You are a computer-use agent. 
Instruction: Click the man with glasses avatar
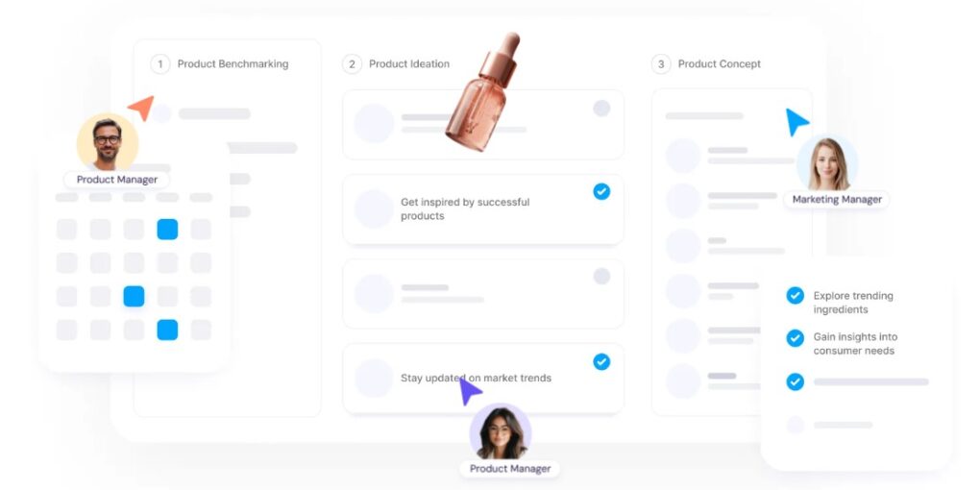click(108, 142)
